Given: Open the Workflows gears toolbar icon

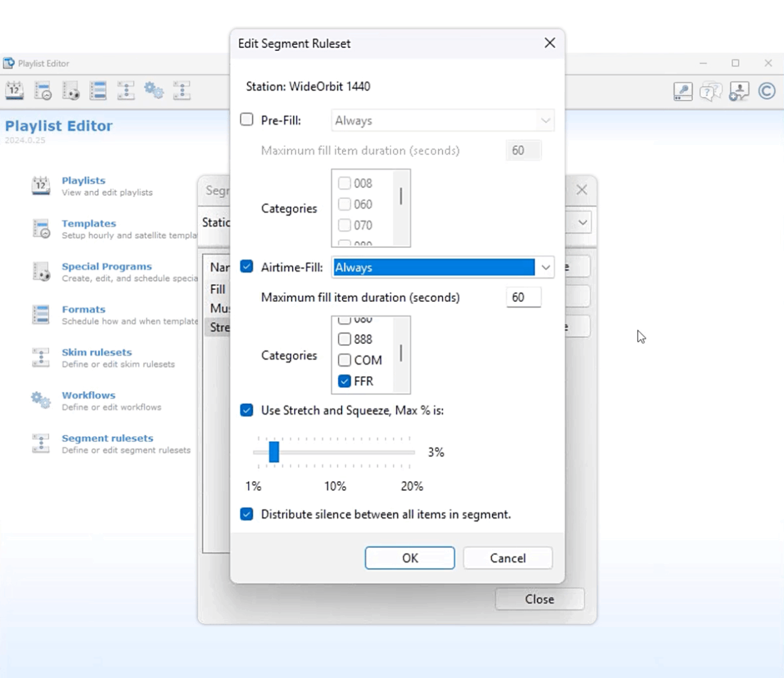Looking at the screenshot, I should pos(154,91).
